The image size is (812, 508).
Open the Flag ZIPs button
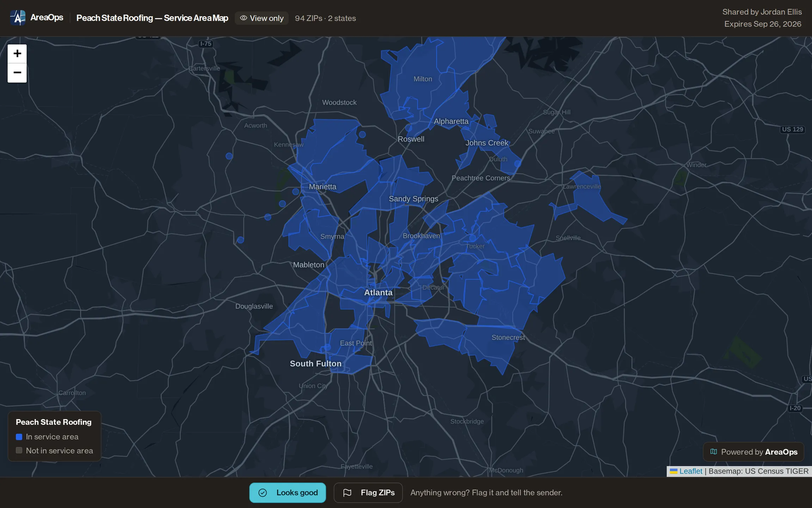tap(368, 492)
